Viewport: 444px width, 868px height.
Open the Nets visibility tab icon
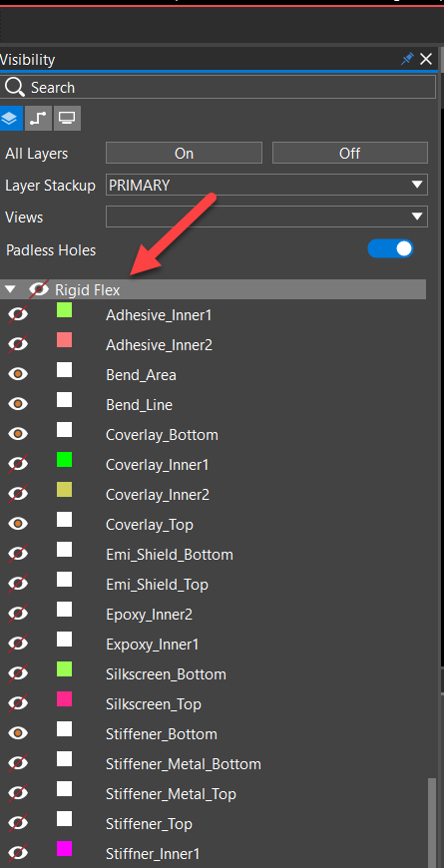pyautogui.click(x=38, y=119)
